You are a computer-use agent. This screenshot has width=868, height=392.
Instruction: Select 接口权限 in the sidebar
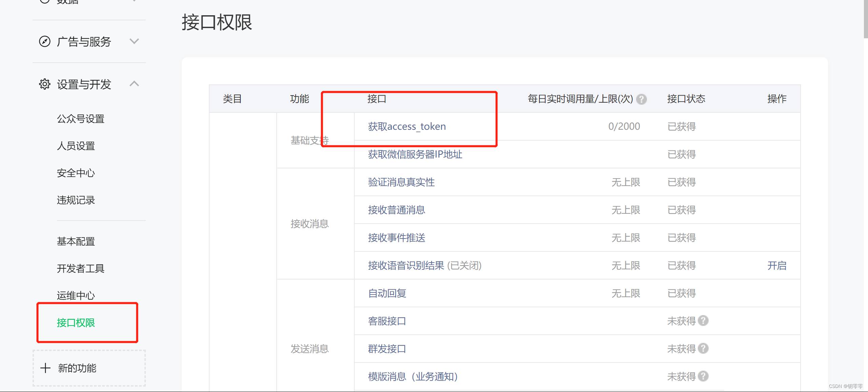(x=76, y=323)
